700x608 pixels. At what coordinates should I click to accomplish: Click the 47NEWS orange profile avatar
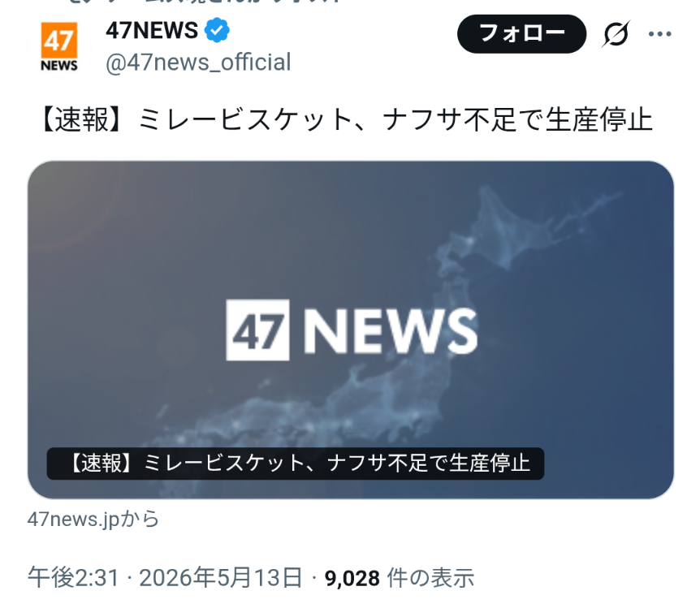pos(59,46)
